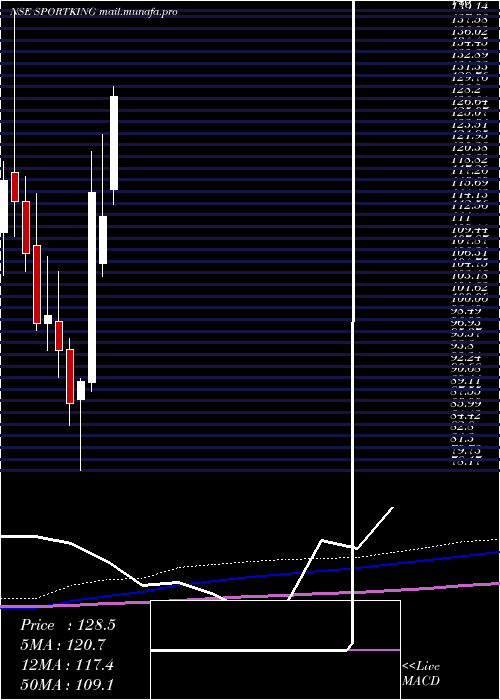Viewport: 500px width, 700px height.
Task: Click the 'Price : 128.5' readout
Action: 68,625
